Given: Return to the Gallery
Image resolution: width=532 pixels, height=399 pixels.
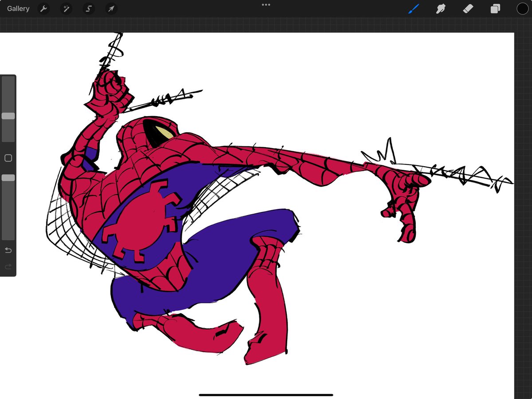Looking at the screenshot, I should pos(17,8).
